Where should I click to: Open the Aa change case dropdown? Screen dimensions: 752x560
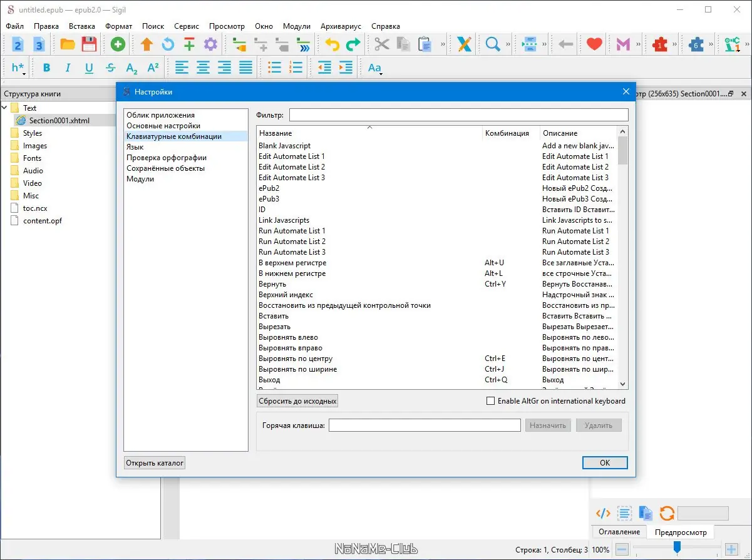click(375, 68)
